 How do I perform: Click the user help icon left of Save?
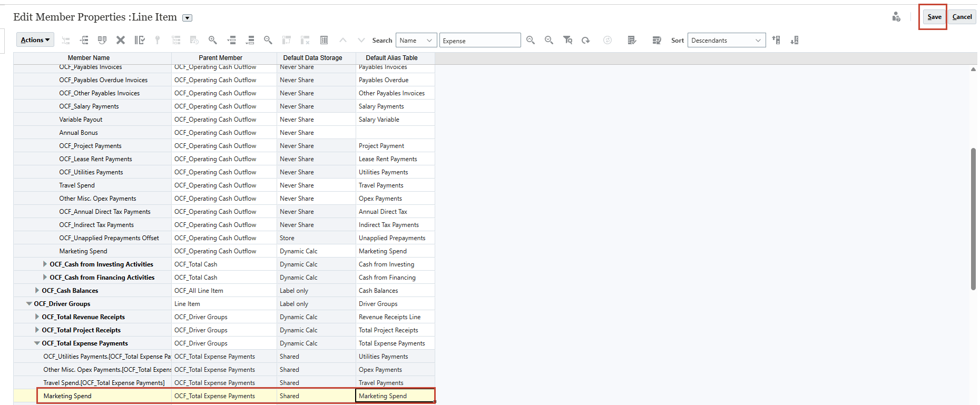click(x=896, y=17)
